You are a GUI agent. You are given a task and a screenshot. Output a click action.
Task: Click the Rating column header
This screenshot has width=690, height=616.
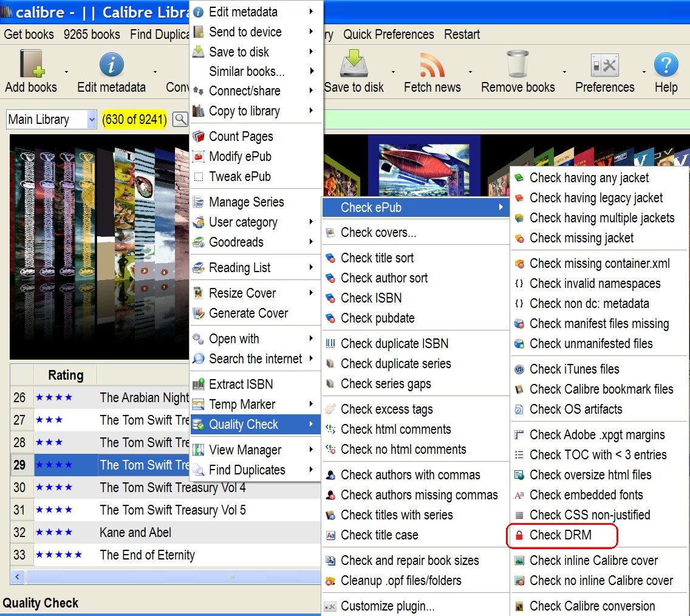(x=66, y=375)
